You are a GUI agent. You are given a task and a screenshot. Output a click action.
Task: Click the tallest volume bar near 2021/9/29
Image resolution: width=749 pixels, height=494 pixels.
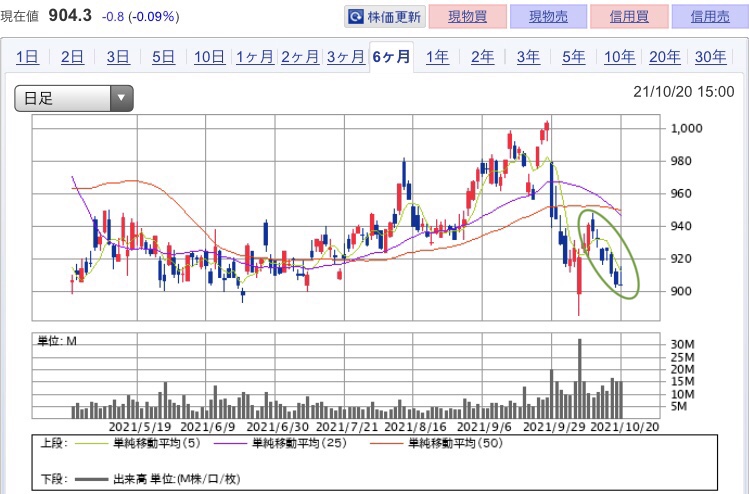pos(579,378)
